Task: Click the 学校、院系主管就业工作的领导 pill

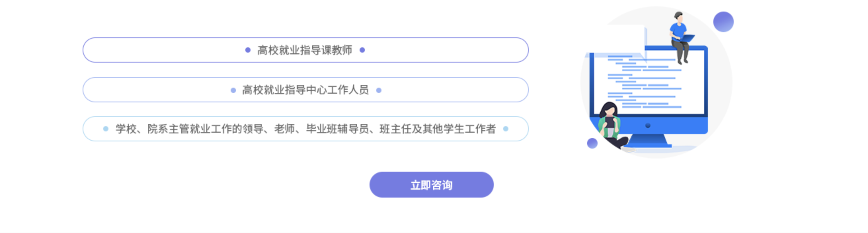Action: 305,129
